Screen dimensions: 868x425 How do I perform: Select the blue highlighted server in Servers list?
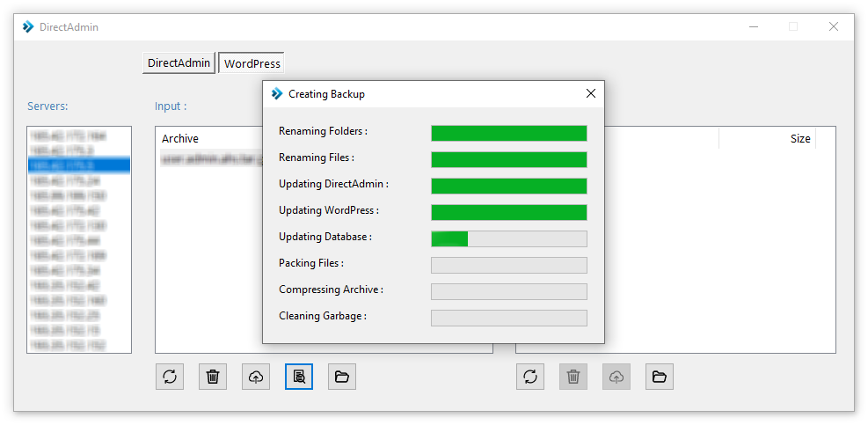click(79, 165)
